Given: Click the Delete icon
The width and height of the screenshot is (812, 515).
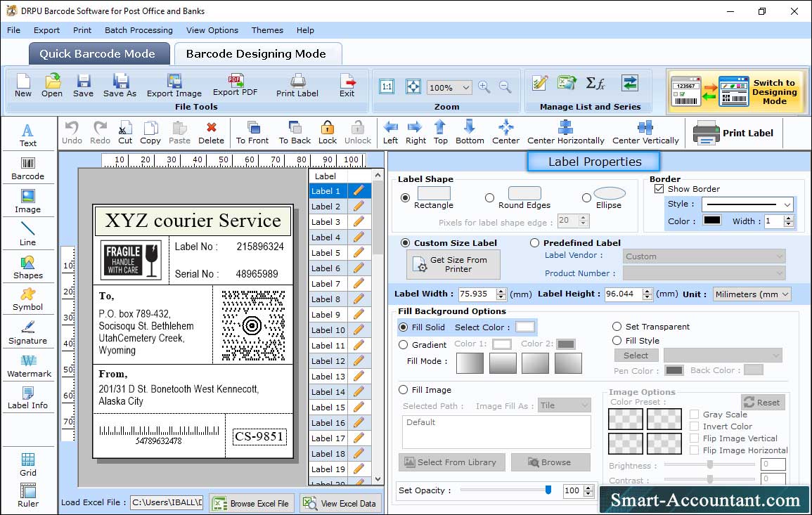Looking at the screenshot, I should pos(212,133).
